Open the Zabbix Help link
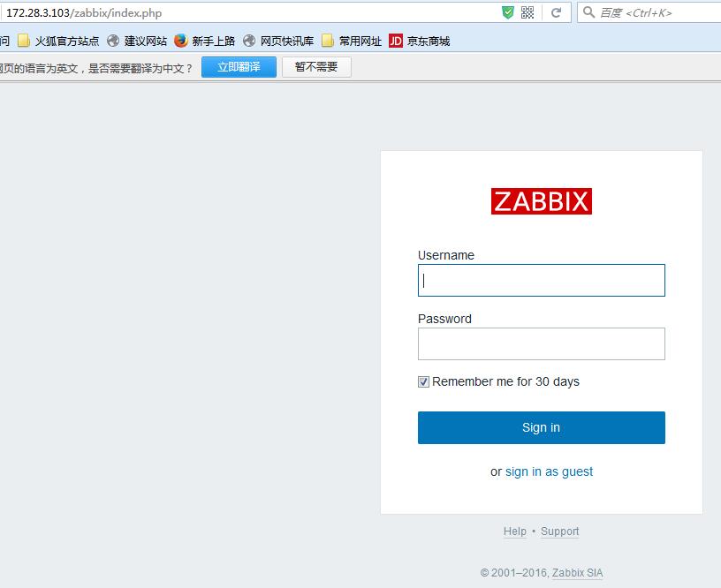The image size is (721, 588). (x=515, y=531)
